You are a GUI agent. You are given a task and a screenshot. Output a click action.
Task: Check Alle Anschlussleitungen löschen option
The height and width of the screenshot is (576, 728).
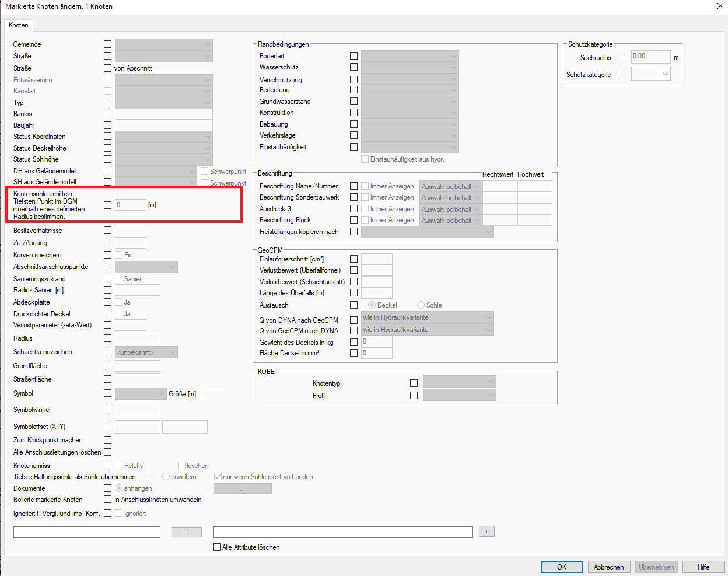pos(107,452)
